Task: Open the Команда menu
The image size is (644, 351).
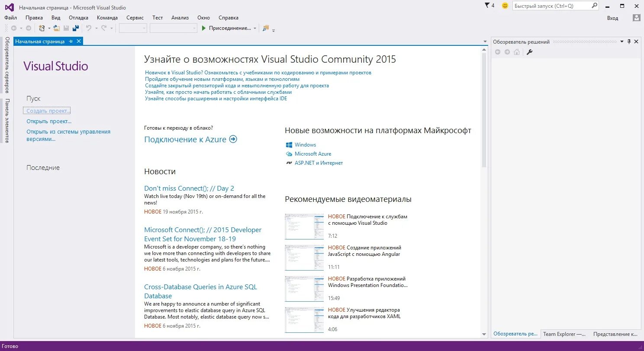Action: [x=107, y=18]
